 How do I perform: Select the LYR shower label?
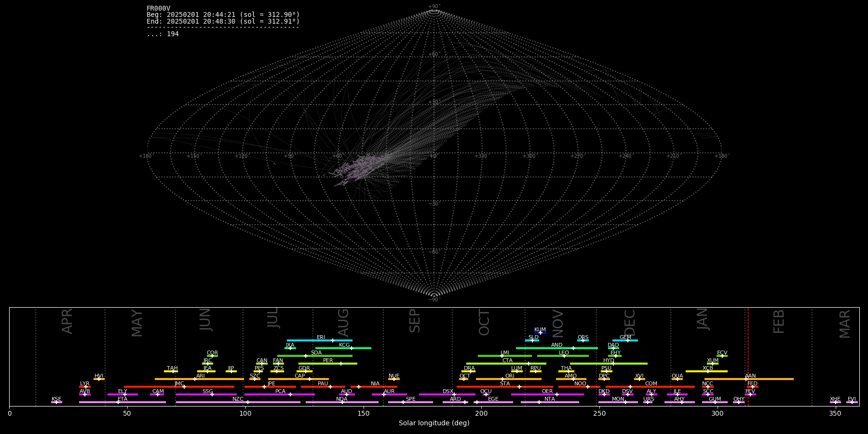(84, 383)
